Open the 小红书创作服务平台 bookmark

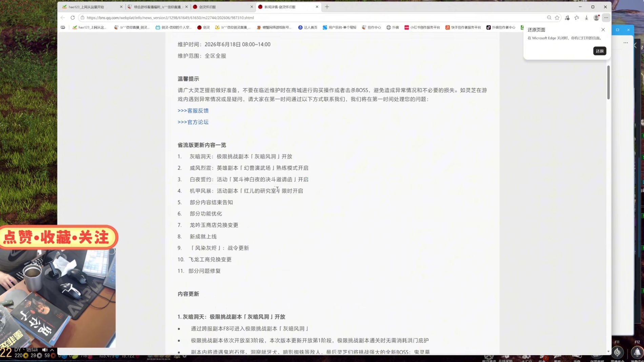coord(422,27)
